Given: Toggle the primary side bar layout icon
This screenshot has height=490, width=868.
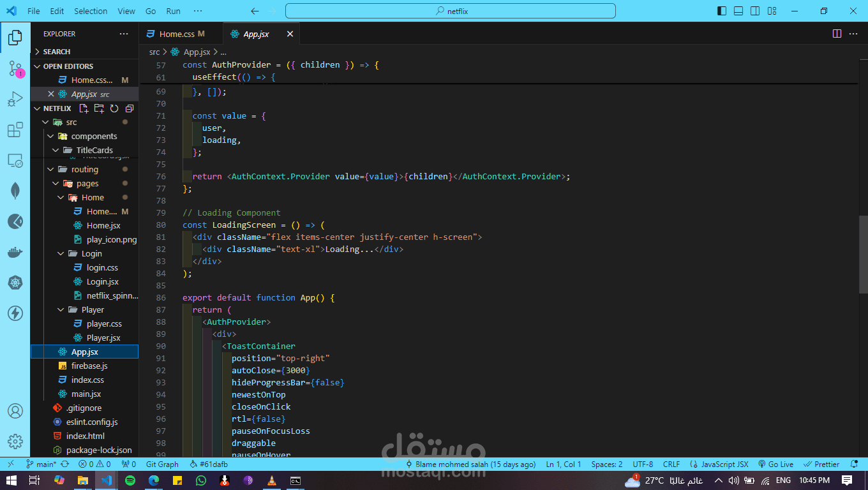Looking at the screenshot, I should coord(722,11).
